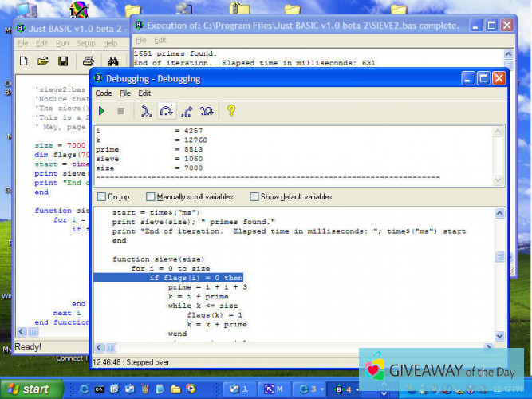Click the New file icon in Just BASIC
Image resolution: width=532 pixels, height=399 pixels.
[22, 61]
